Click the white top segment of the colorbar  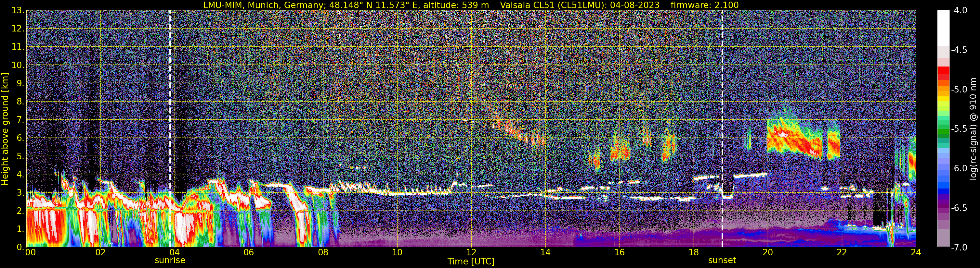pyautogui.click(x=943, y=28)
